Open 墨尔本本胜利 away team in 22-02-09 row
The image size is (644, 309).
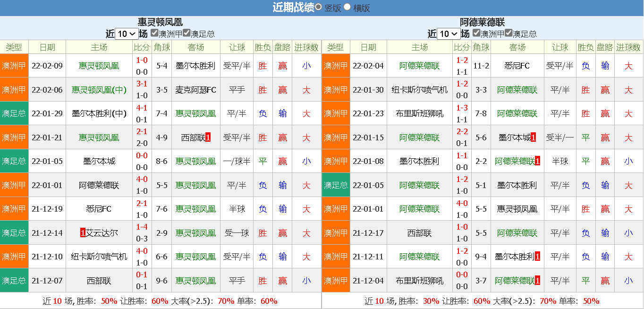195,66
